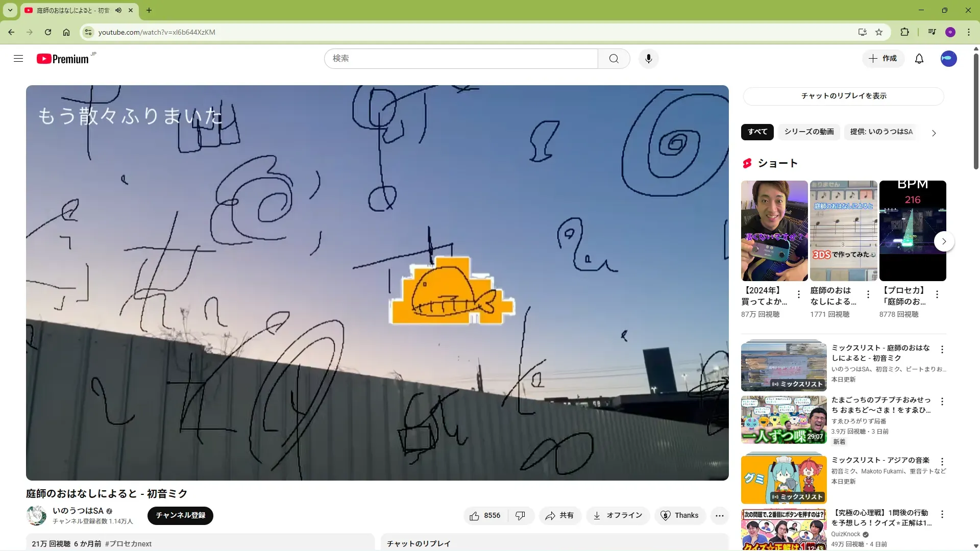Dislike the video with thumbs down
This screenshot has height=551, width=980.
click(520, 516)
